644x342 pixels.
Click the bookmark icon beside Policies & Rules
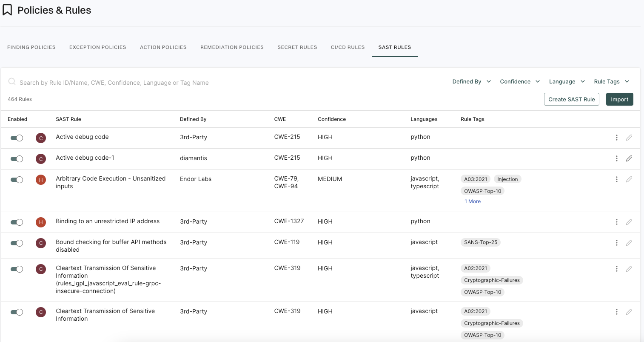pyautogui.click(x=8, y=10)
